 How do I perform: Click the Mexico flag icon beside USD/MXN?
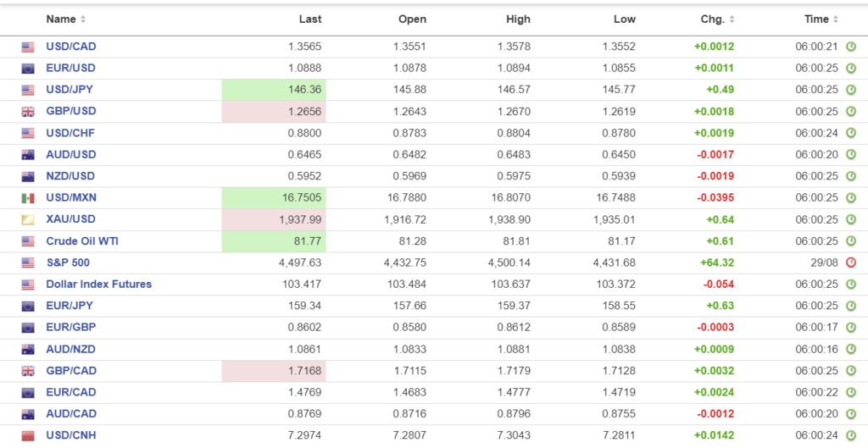(28, 198)
